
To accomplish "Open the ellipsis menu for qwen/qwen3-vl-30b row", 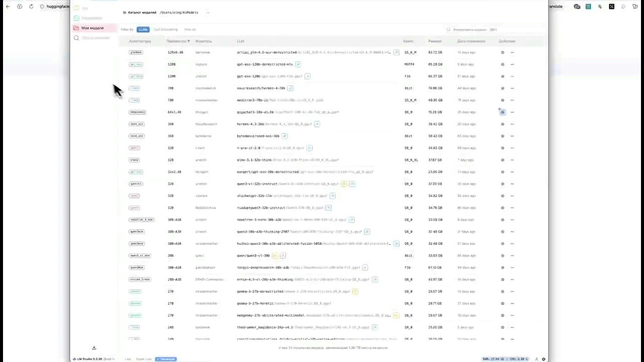I will pyautogui.click(x=512, y=255).
